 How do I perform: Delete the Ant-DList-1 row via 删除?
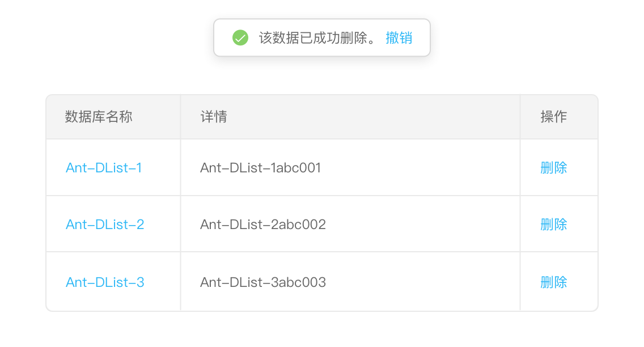click(x=554, y=168)
